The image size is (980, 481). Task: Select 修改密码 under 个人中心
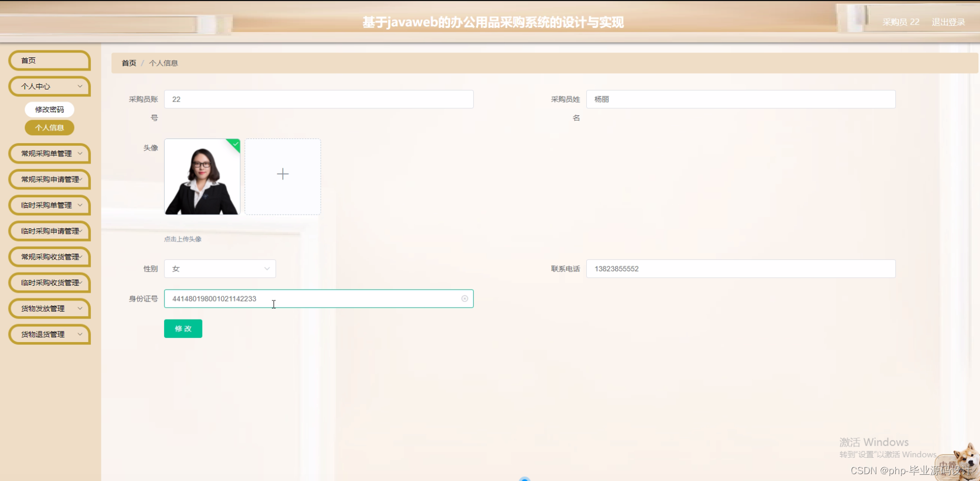pos(49,109)
